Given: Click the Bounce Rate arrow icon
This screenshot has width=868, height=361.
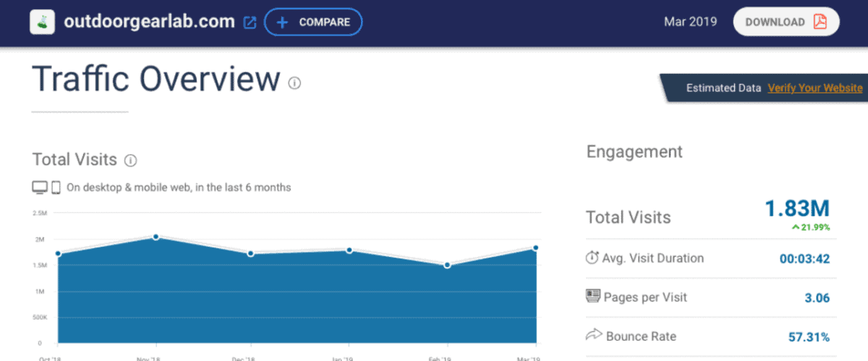Looking at the screenshot, I should (x=592, y=336).
